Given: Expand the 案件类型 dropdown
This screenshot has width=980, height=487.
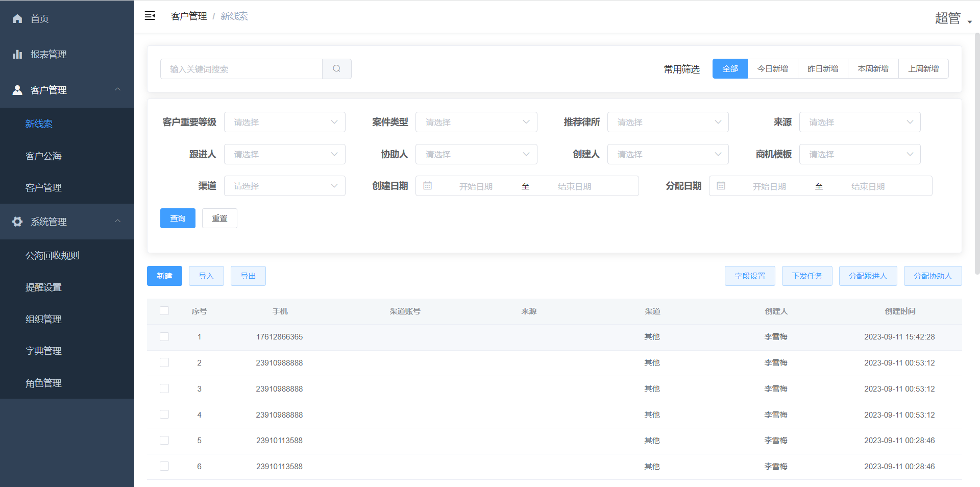Looking at the screenshot, I should click(476, 122).
